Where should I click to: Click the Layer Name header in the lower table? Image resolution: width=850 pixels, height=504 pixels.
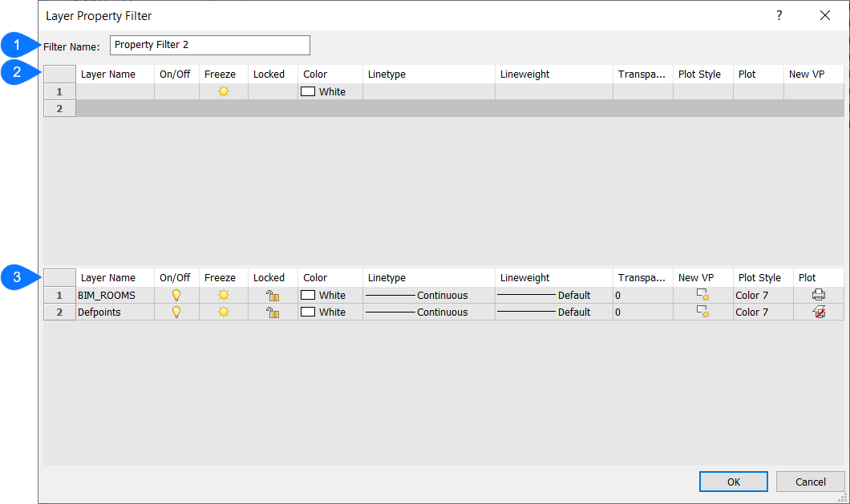pyautogui.click(x=108, y=278)
